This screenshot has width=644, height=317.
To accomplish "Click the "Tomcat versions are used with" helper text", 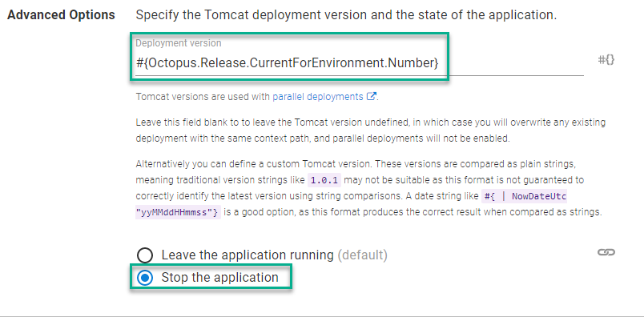I will 203,97.
